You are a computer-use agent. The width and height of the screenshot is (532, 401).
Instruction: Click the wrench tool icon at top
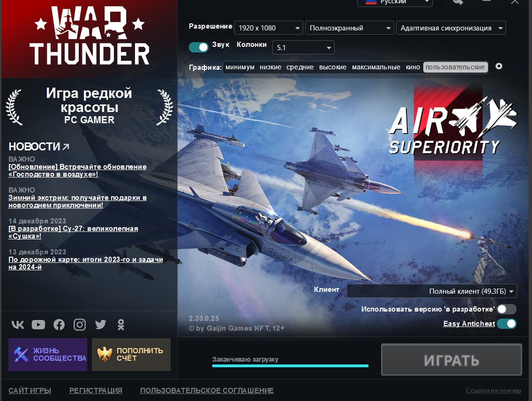pyautogui.click(x=457, y=2)
